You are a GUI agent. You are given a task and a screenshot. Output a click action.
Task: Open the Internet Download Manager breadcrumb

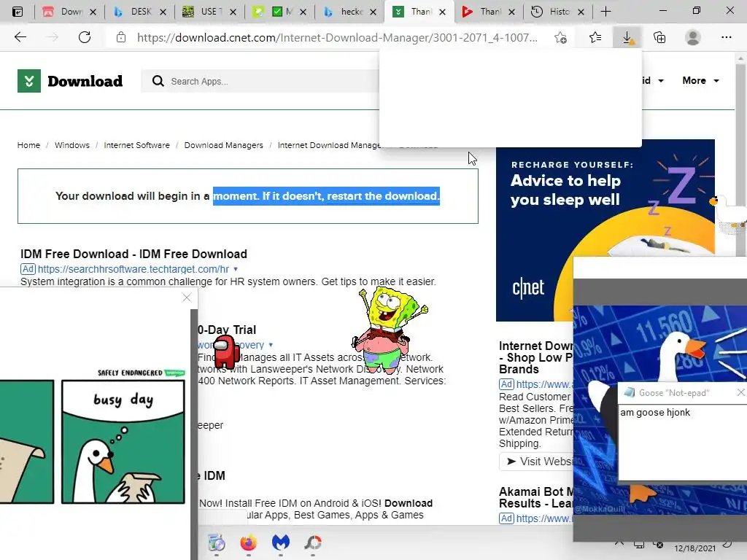329,145
